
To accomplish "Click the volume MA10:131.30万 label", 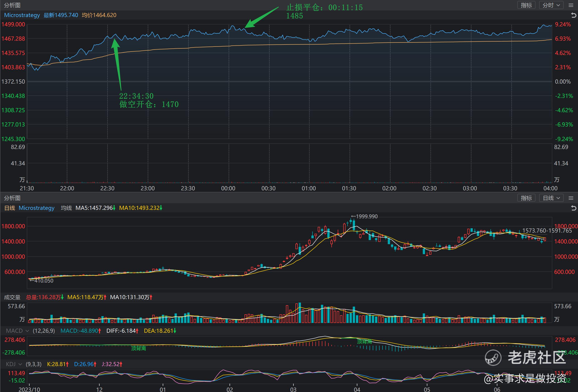I will click(131, 297).
